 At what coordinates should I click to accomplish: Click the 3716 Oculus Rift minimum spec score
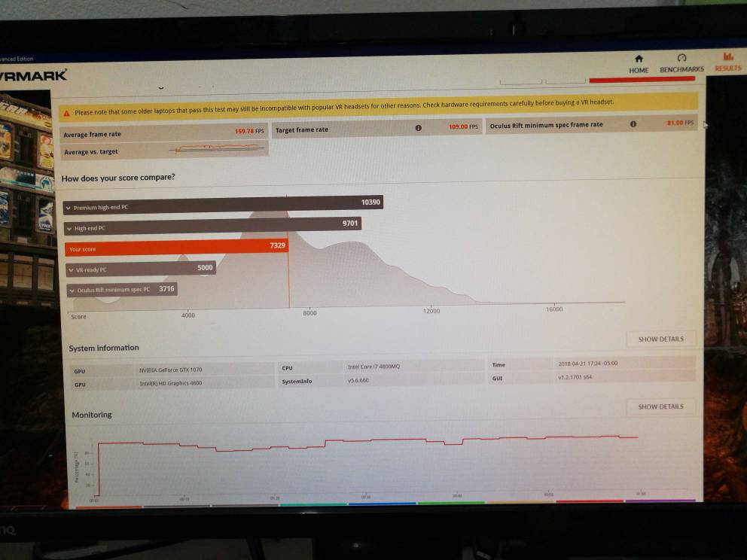(x=166, y=288)
